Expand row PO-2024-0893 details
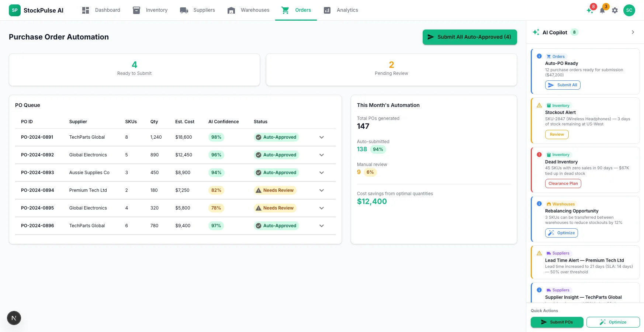Screen dimensions: 644x332 pos(322,173)
